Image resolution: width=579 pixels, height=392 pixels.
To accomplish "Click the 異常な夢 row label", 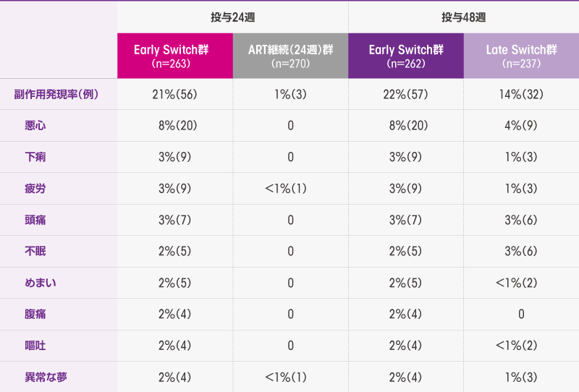I will coord(46,378).
